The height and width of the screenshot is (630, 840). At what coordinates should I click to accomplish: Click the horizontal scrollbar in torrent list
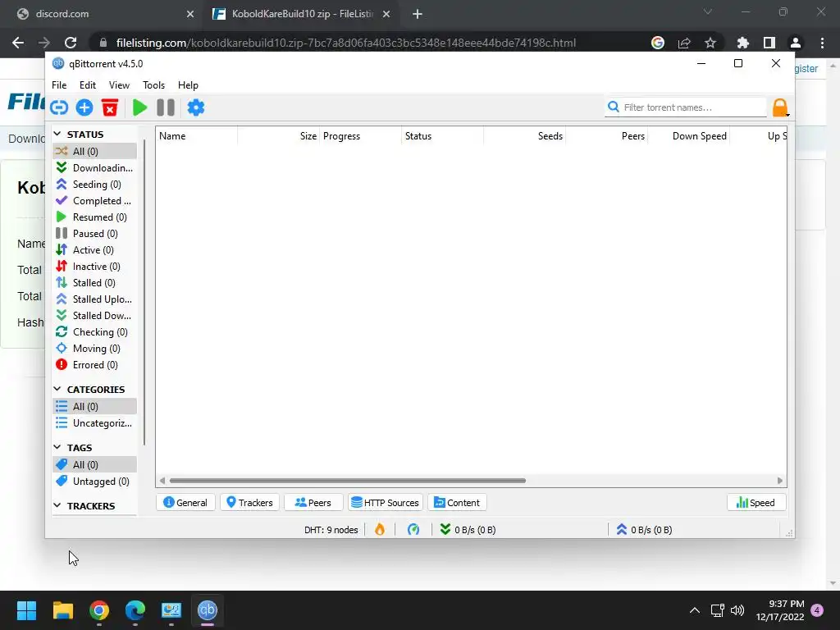347,481
